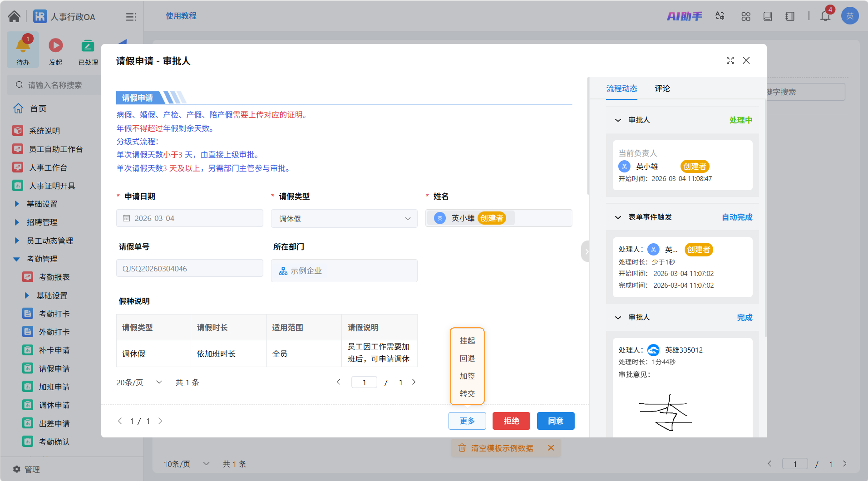The image size is (868, 481).
Task: Expand the 招聘管理 tree item
Action: tap(17, 222)
